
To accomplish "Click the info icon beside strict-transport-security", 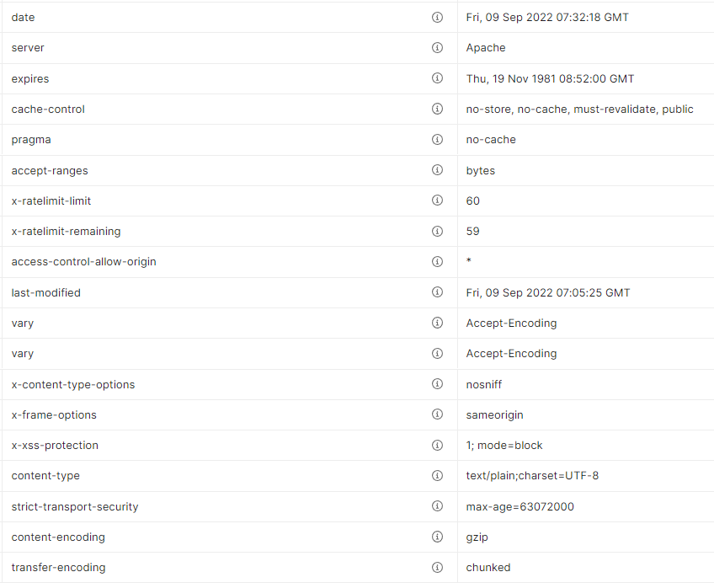I will [437, 506].
